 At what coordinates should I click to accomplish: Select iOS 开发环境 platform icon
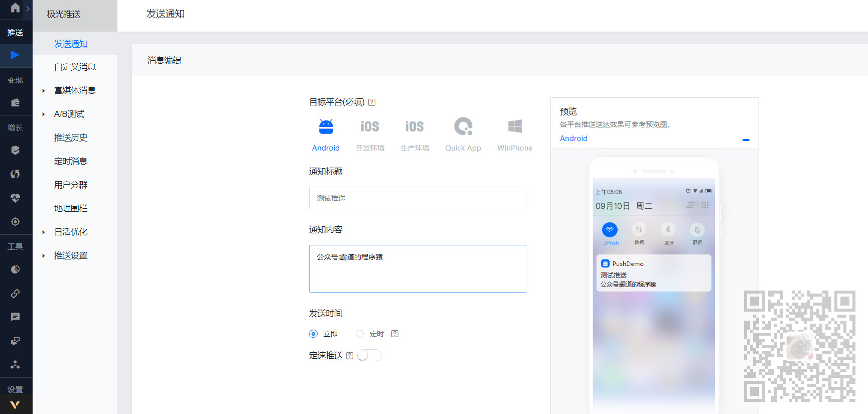[370, 126]
